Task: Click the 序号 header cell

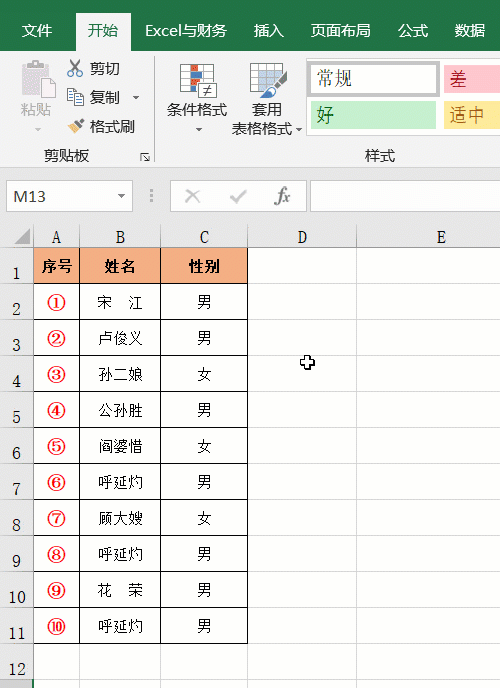Action: tap(57, 266)
